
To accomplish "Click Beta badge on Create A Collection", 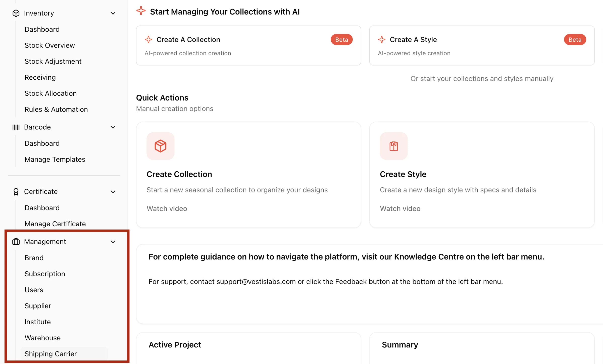I will click(x=342, y=39).
